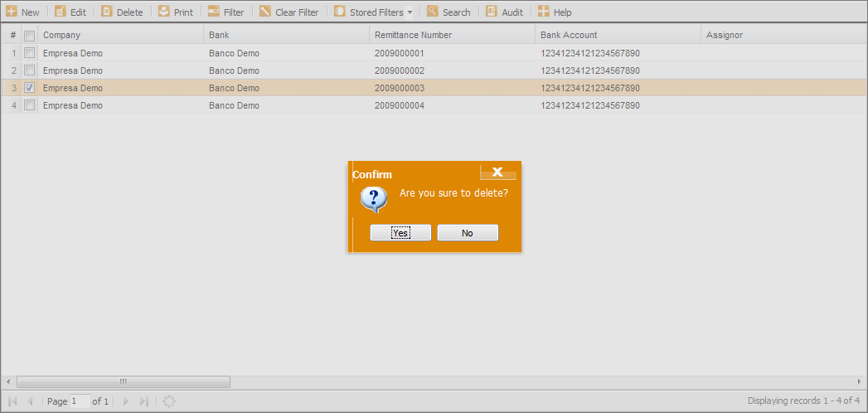
Task: Click the New record toolbar icon
Action: point(12,12)
